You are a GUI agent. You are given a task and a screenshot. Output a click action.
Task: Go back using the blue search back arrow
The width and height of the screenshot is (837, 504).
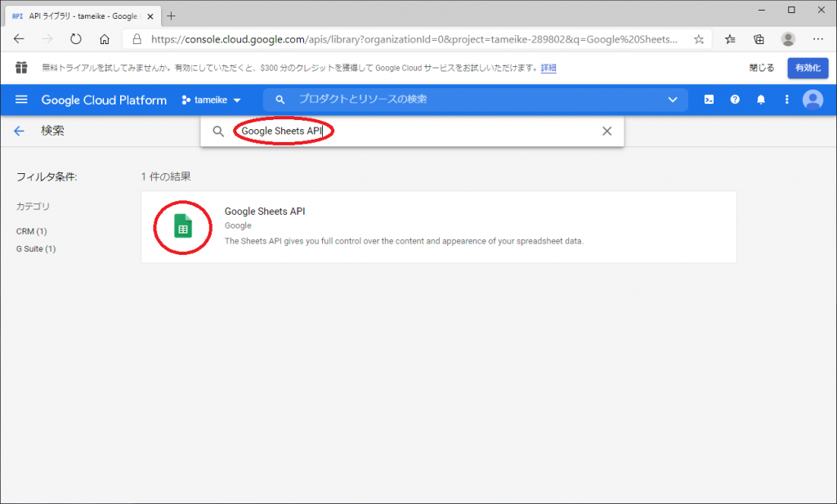coord(20,131)
